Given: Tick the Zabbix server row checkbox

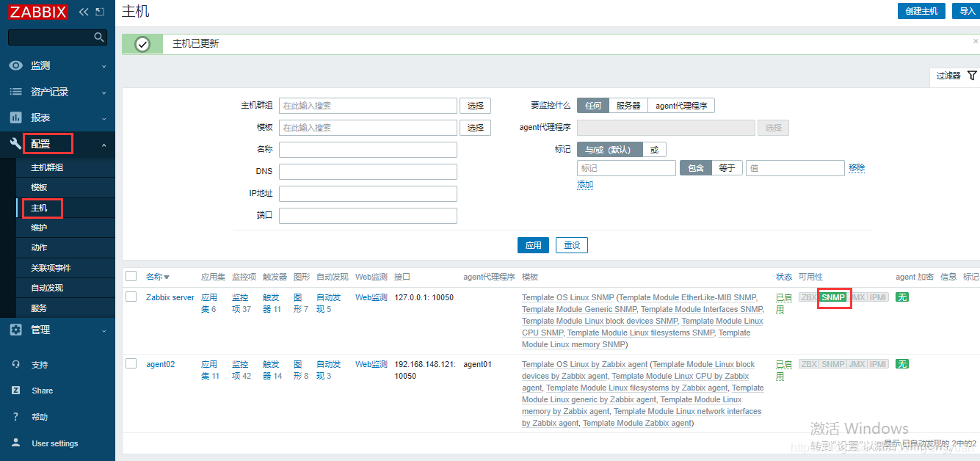Looking at the screenshot, I should 131,297.
